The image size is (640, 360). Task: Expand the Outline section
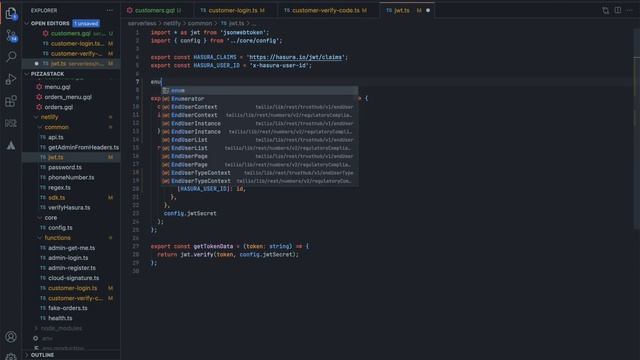click(x=27, y=355)
